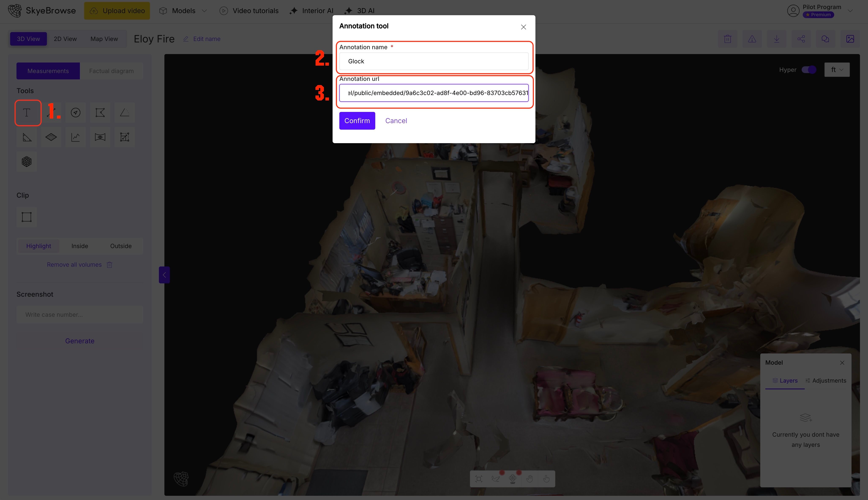Select the scale resize box tool

124,137
